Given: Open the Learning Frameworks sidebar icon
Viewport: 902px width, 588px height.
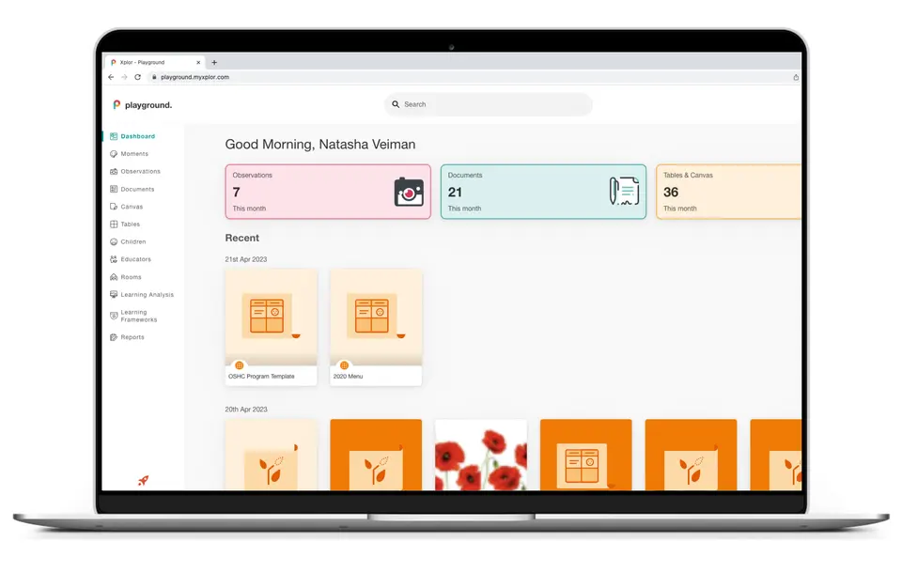Looking at the screenshot, I should 114,316.
